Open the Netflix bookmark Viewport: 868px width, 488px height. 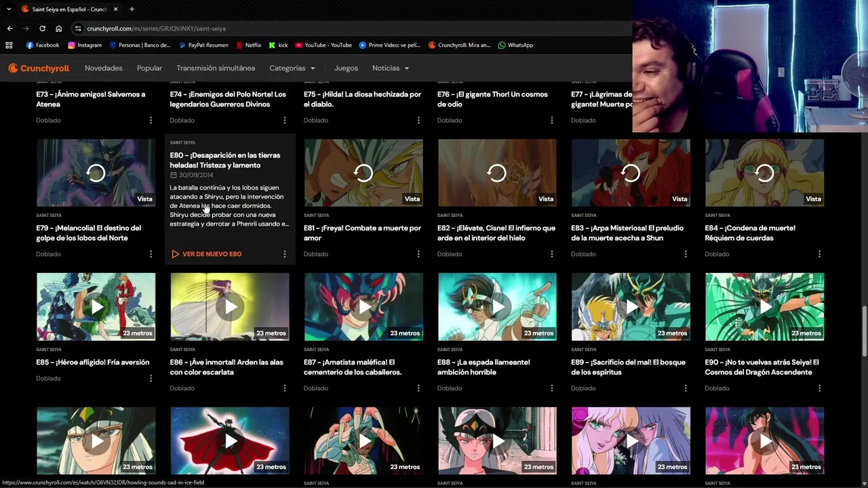[x=248, y=45]
